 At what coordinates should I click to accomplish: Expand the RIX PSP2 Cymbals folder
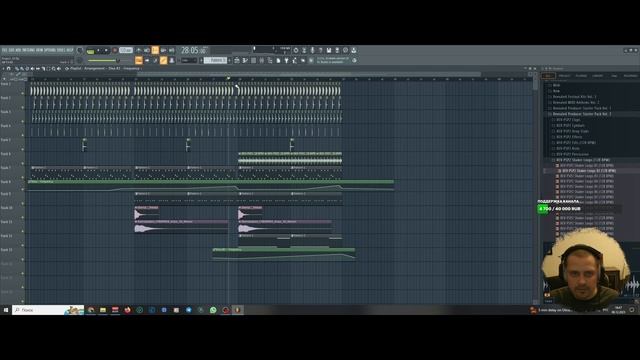571,126
